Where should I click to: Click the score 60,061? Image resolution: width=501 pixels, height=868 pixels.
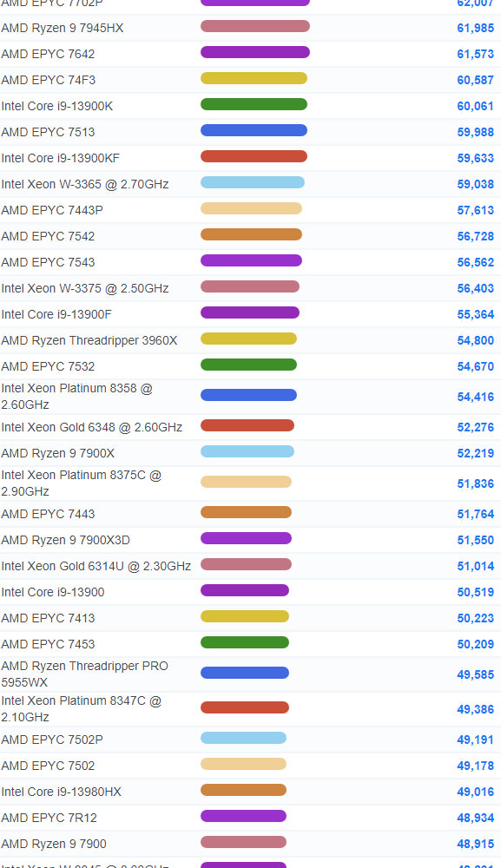[475, 106]
